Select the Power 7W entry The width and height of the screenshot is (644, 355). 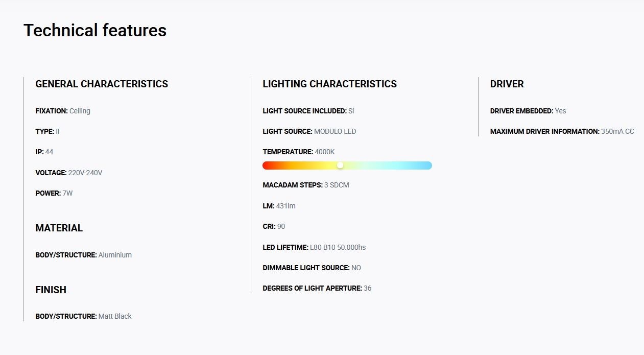(54, 193)
